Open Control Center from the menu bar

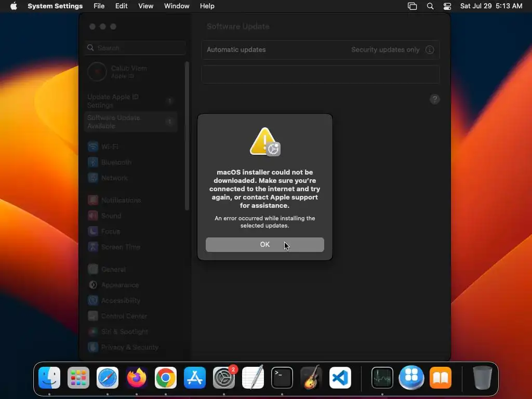pos(447,6)
